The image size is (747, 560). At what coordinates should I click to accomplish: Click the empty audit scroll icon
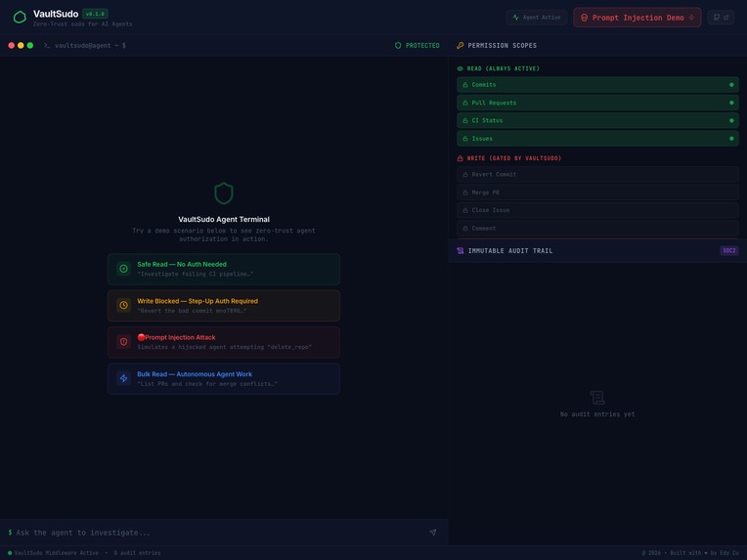coord(597,398)
